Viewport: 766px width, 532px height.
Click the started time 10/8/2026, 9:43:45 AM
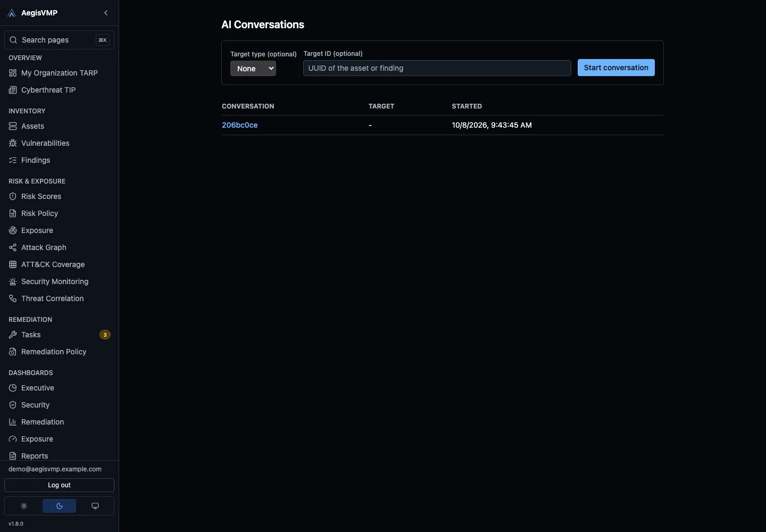coord(492,125)
